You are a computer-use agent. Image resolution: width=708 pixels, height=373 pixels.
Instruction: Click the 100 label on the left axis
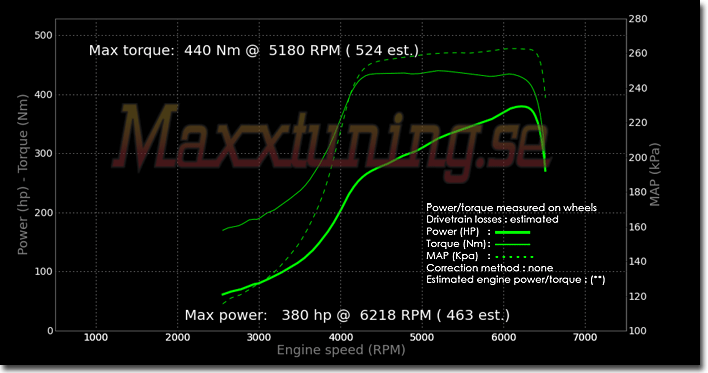click(43, 272)
